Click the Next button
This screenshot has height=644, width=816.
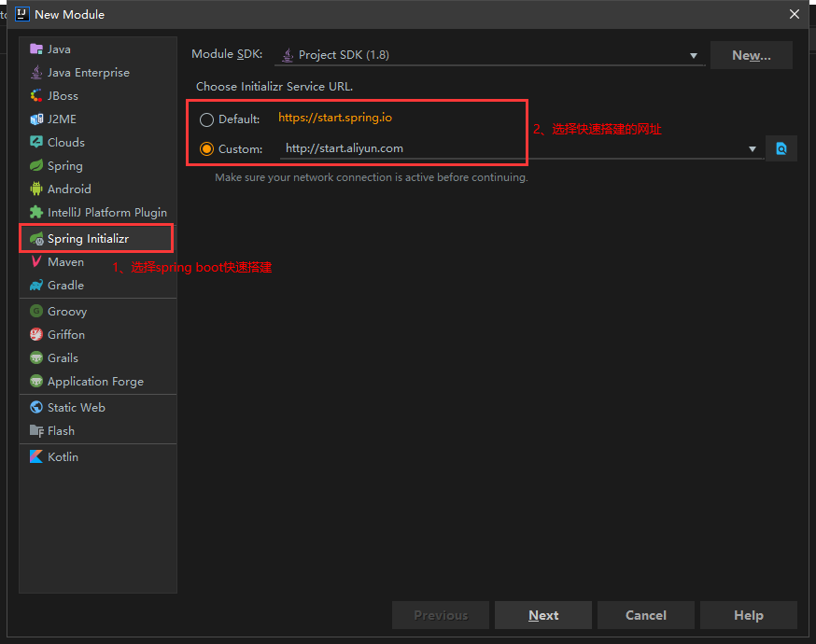click(x=542, y=615)
